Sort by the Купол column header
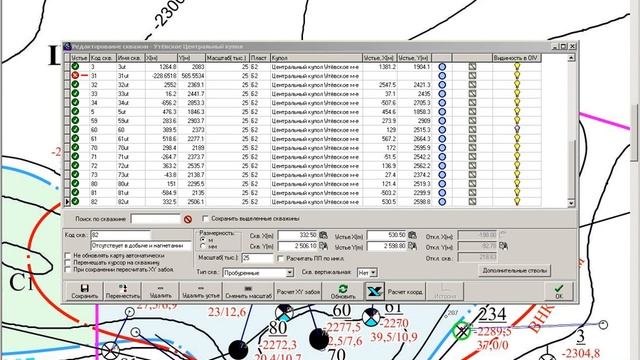This screenshot has height=360, width=640. click(316, 58)
